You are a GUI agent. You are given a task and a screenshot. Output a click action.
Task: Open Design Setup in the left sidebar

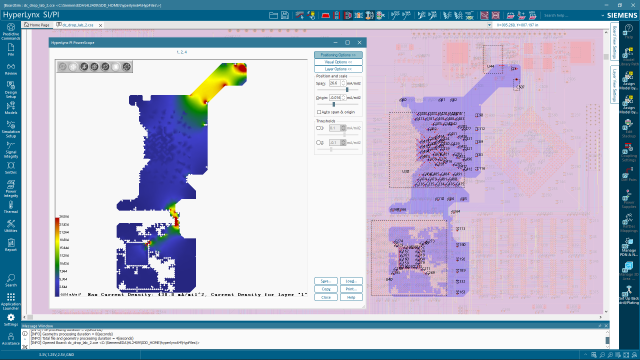pos(11,89)
